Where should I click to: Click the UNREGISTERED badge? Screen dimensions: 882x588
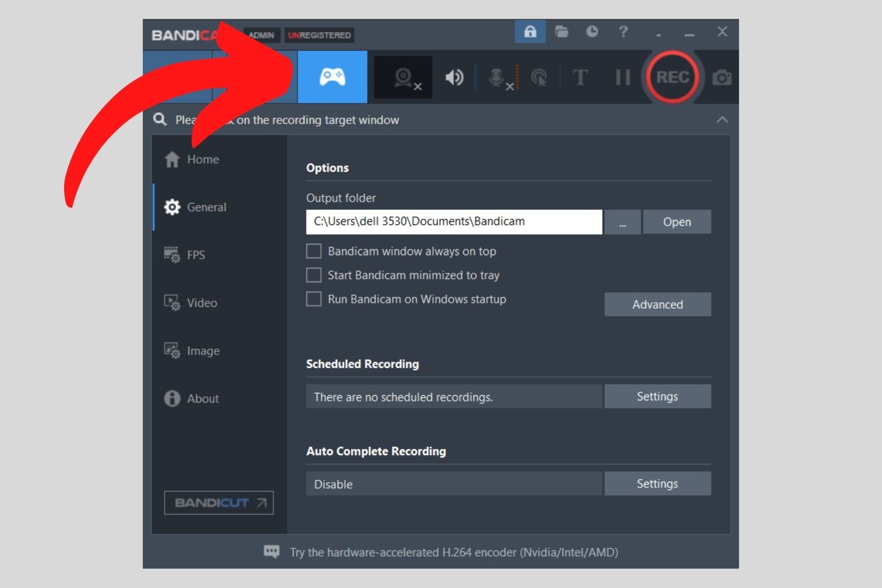[x=319, y=35]
